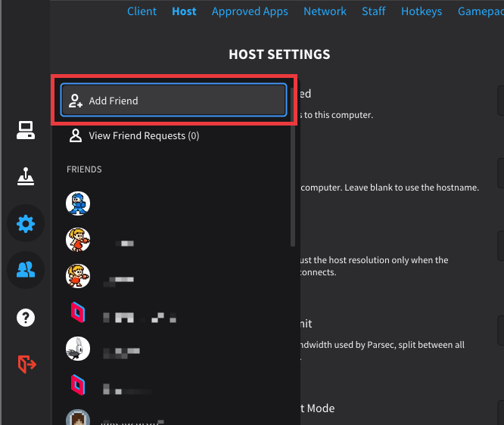
Task: Click the red Log Out icon
Action: [x=26, y=364]
